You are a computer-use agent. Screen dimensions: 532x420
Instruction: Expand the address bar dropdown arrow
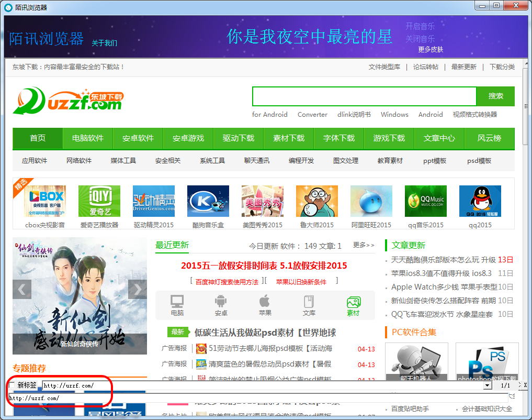(x=487, y=385)
